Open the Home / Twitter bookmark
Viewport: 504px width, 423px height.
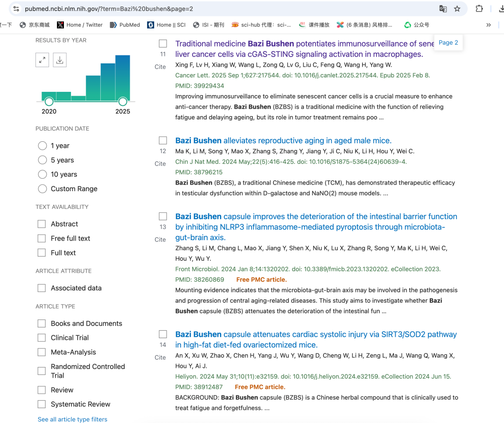[x=80, y=25]
